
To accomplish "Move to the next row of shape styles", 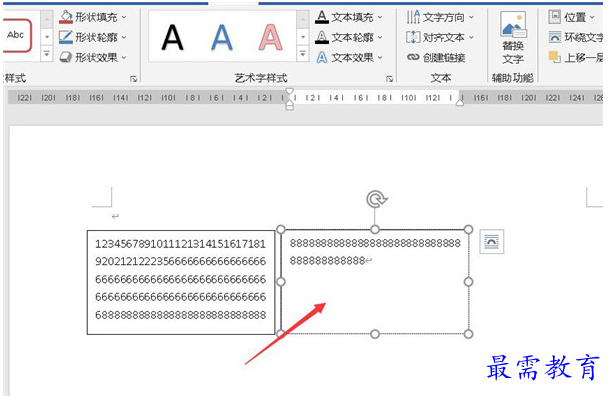I will click(x=47, y=37).
